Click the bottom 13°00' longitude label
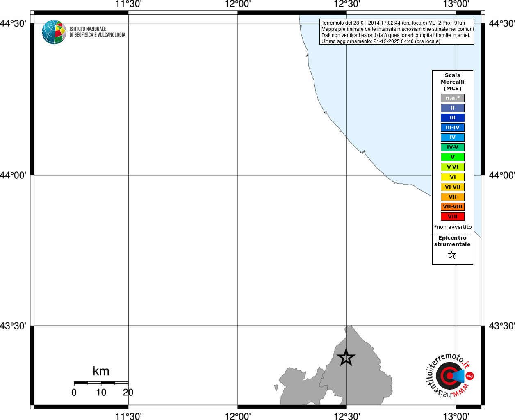Viewport: 515px width, 420px height. tap(456, 416)
